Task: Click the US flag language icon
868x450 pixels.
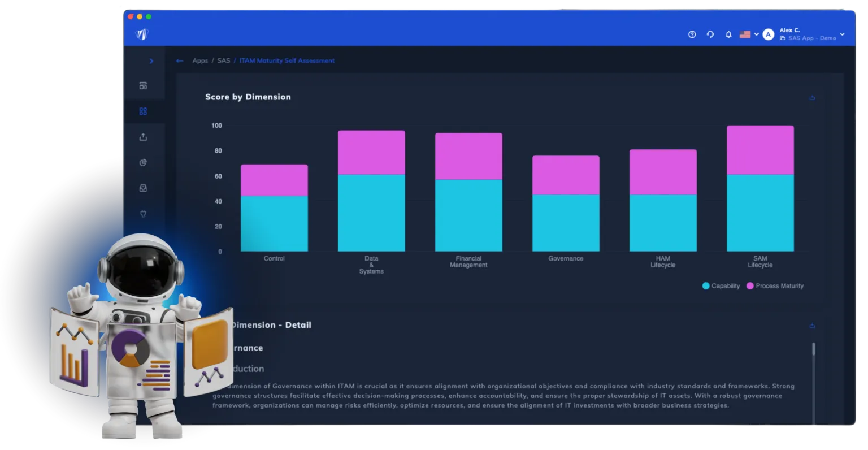Action: click(x=745, y=34)
